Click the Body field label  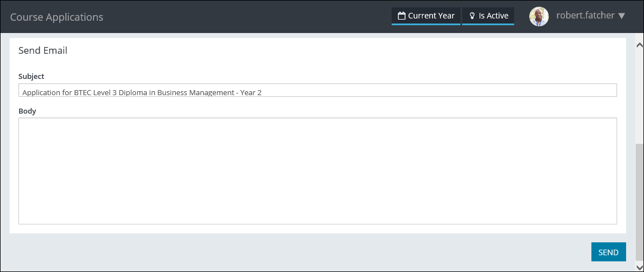(27, 111)
